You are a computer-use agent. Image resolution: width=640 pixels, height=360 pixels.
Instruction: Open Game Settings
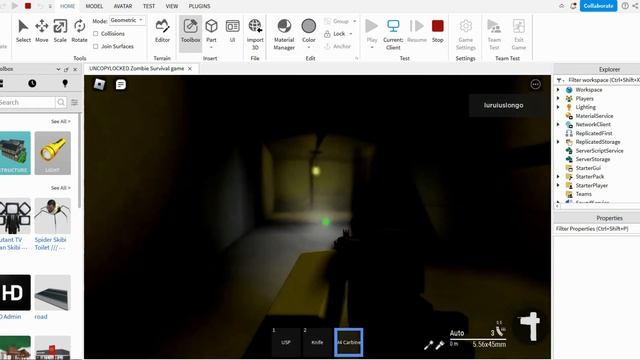coord(466,34)
